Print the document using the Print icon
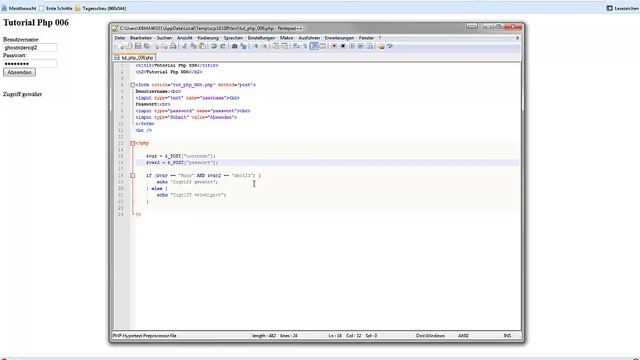This screenshot has height=360, width=640. (173, 46)
